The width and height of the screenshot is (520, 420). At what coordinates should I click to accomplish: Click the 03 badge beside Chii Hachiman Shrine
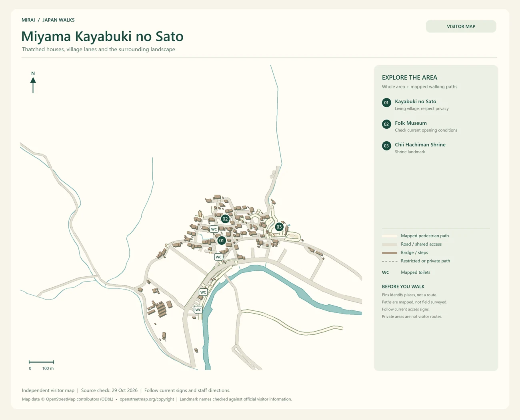pyautogui.click(x=386, y=146)
